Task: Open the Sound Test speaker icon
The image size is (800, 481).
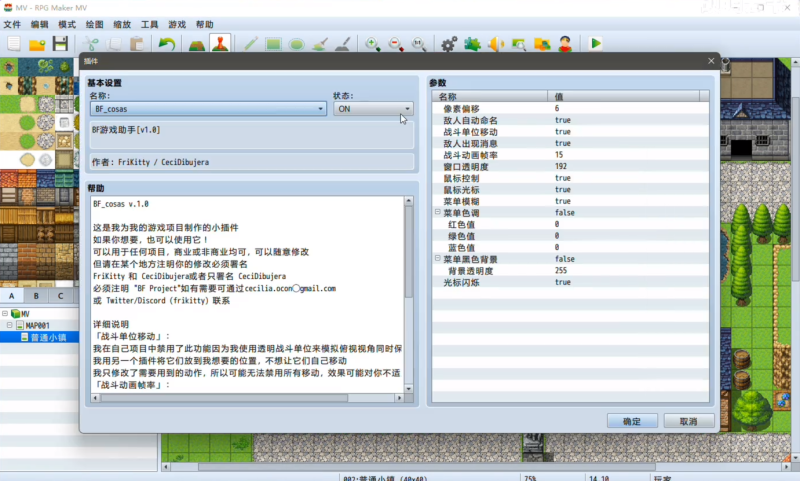Action: pyautogui.click(x=495, y=44)
